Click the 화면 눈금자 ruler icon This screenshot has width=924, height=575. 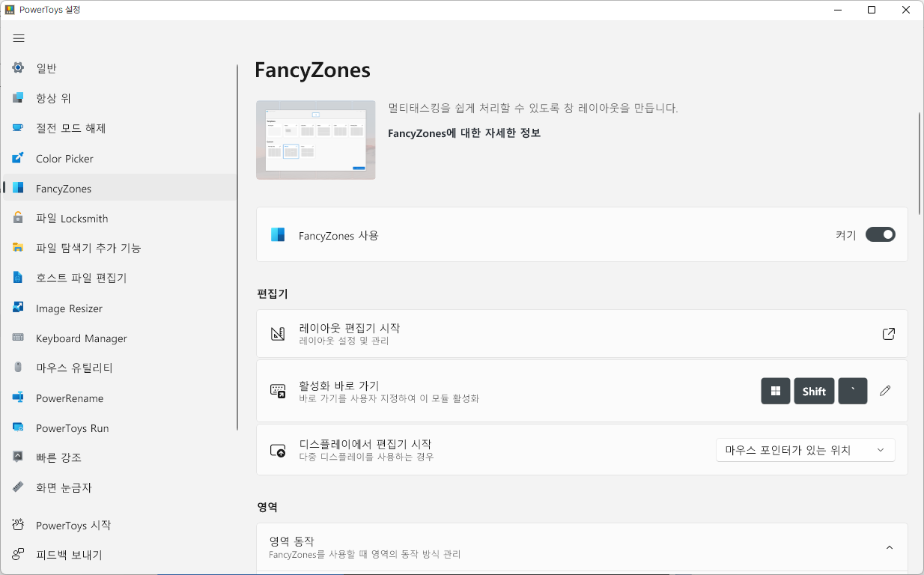pyautogui.click(x=18, y=487)
